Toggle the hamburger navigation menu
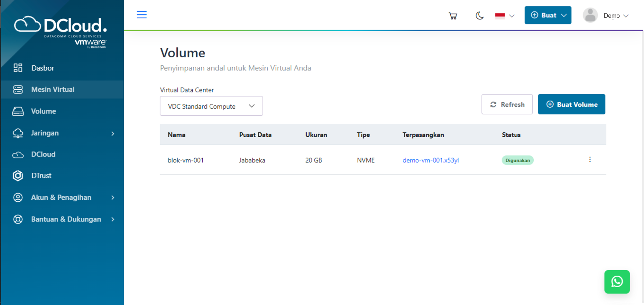This screenshot has width=644, height=305. click(142, 14)
